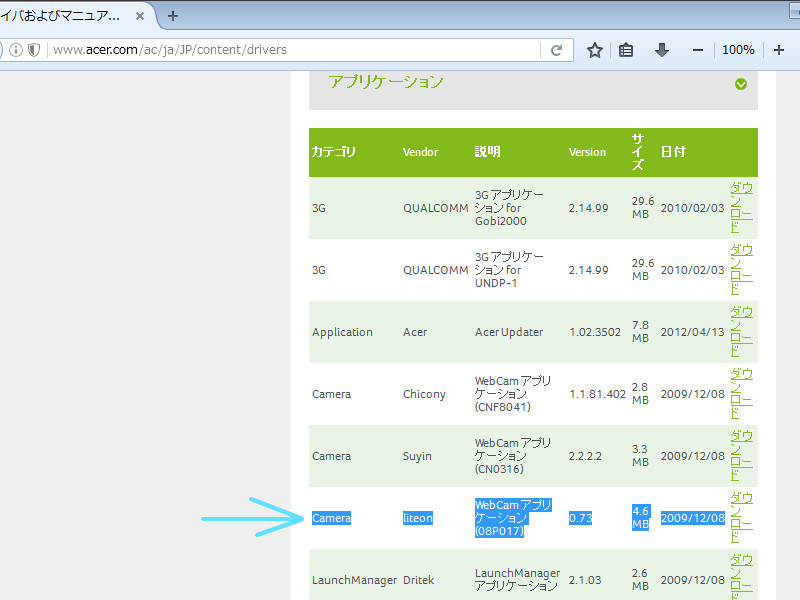Click the tracking protection shield icon
The height and width of the screenshot is (600, 800).
[34, 50]
